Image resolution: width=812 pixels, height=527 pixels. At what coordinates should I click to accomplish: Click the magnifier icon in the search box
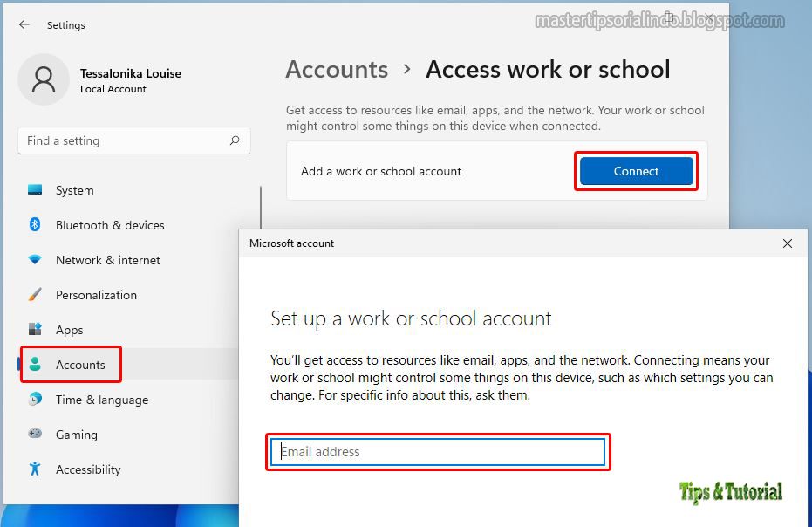pyautogui.click(x=235, y=140)
